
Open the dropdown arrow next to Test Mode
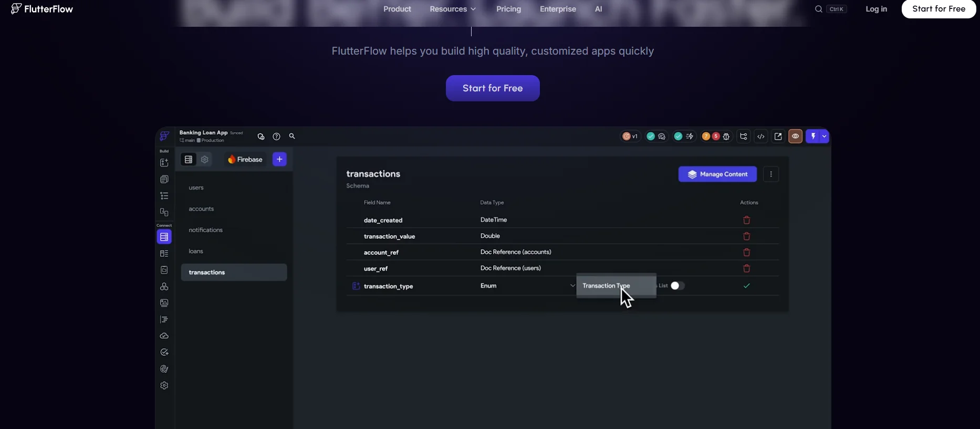(x=825, y=137)
